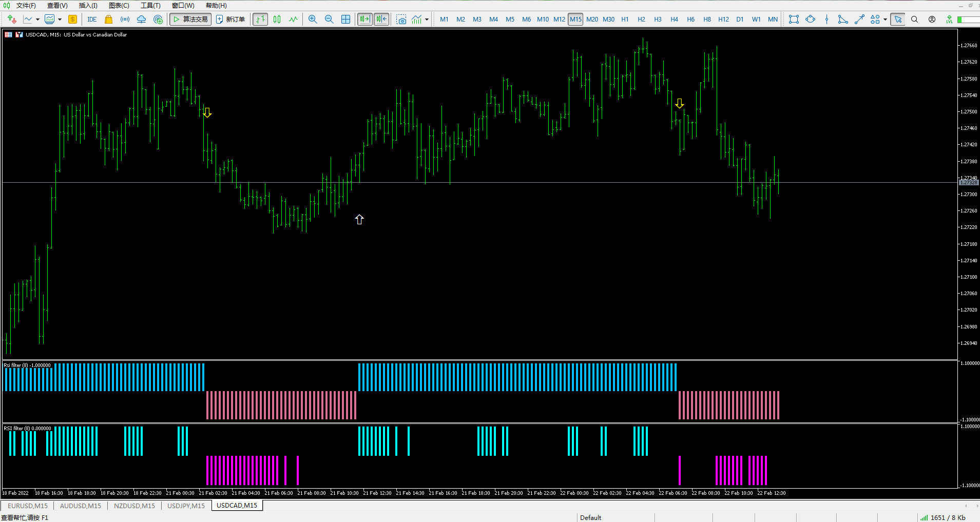Select the rectangle drawing tool

[x=794, y=20]
